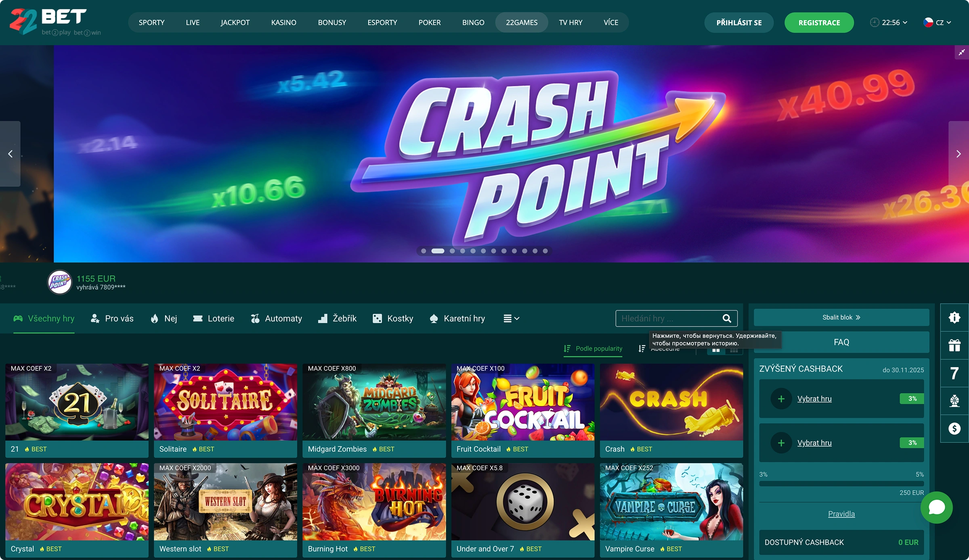
Task: Collapse the banner with the corner arrows icon
Action: click(x=962, y=52)
